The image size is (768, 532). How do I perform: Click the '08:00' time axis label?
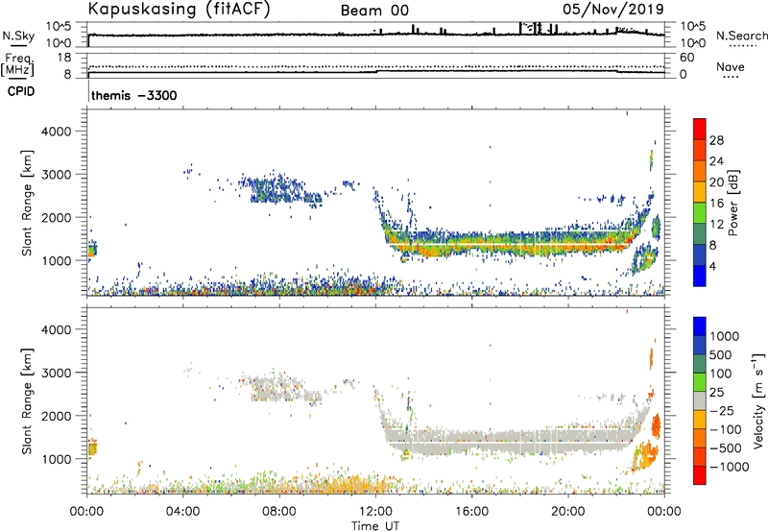click(x=279, y=512)
